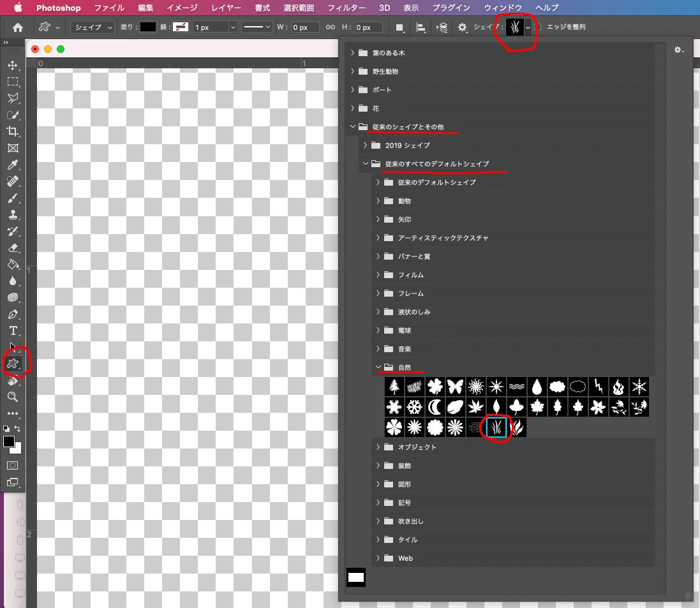
Task: Expand the 矢印 folder
Action: pyautogui.click(x=378, y=219)
